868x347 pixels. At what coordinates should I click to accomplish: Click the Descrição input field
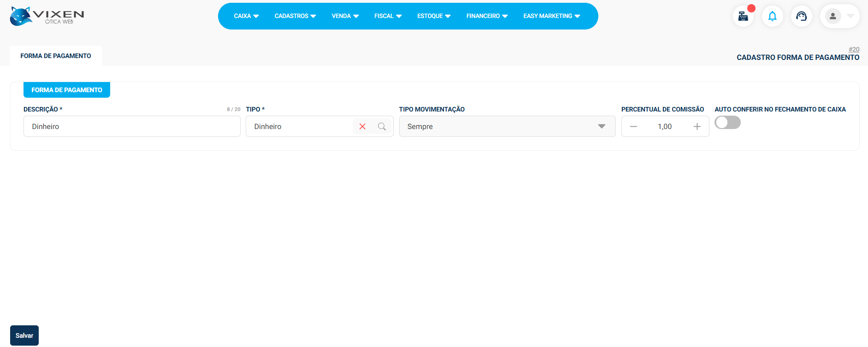[132, 126]
